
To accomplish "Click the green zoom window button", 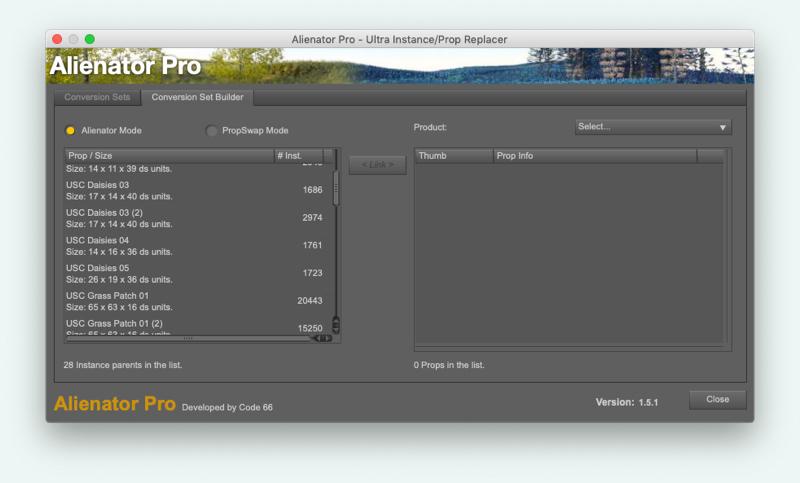I will point(90,39).
